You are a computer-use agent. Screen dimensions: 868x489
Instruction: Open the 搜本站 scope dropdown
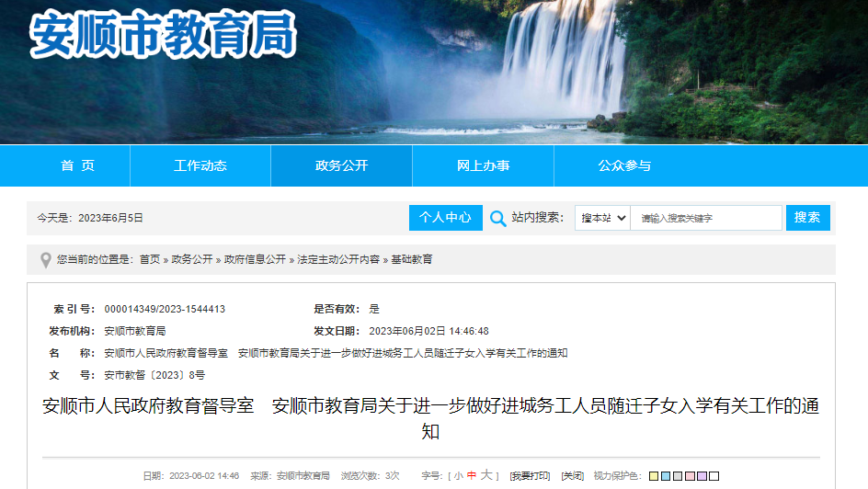[x=602, y=218]
